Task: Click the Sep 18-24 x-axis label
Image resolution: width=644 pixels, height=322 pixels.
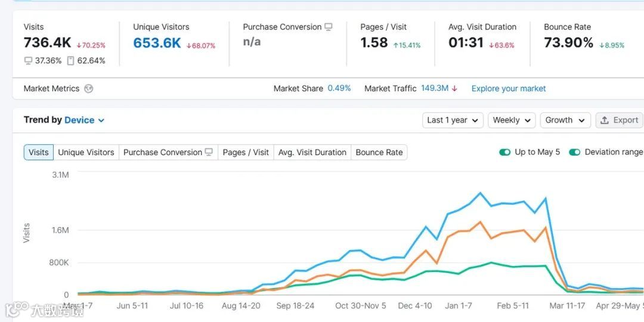Action: point(295,306)
